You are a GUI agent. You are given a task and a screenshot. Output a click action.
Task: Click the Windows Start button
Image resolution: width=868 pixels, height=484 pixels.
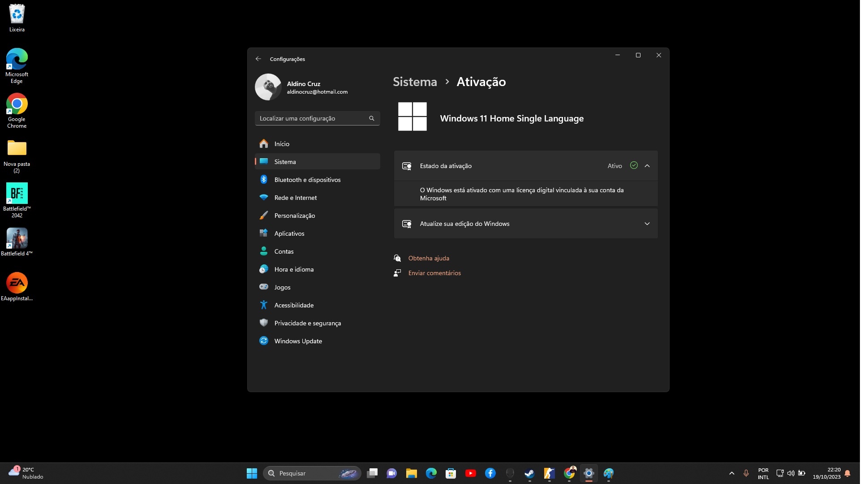(x=251, y=473)
